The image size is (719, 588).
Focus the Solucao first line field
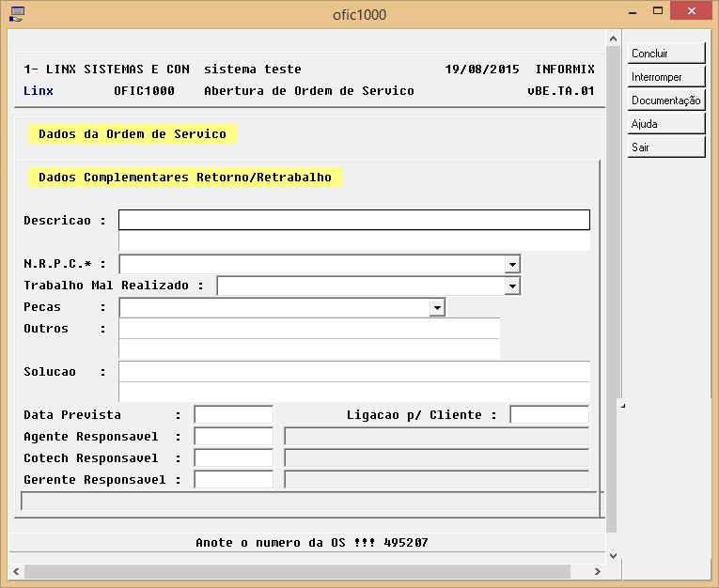354,371
